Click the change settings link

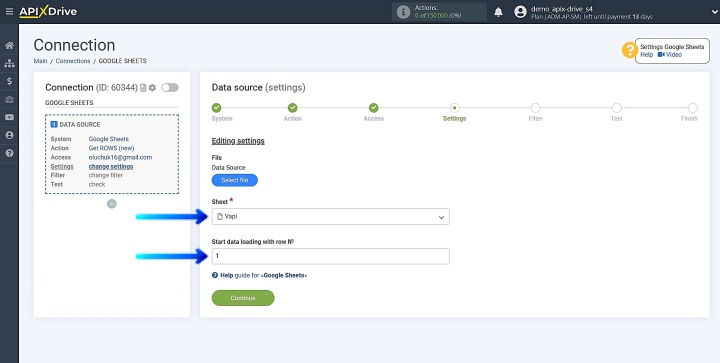[111, 167]
